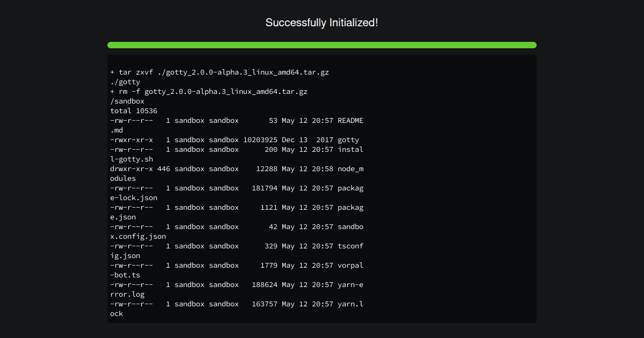The height and width of the screenshot is (338, 644).
Task: Click the "./gotty" extraction output line
Action: coord(125,82)
